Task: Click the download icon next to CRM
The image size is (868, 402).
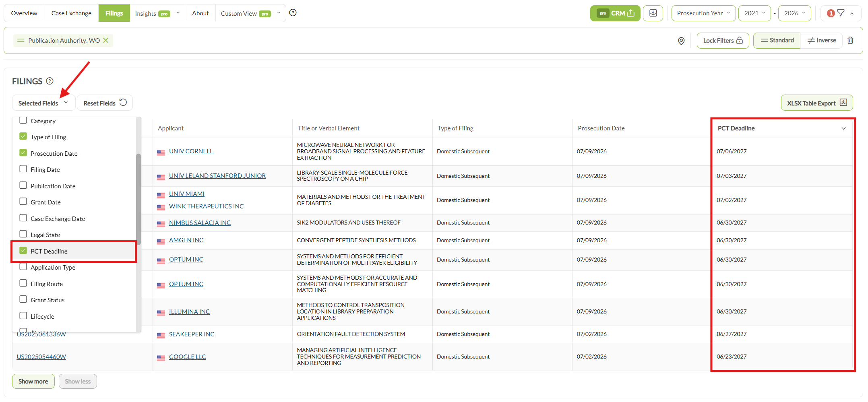Action: click(x=653, y=13)
